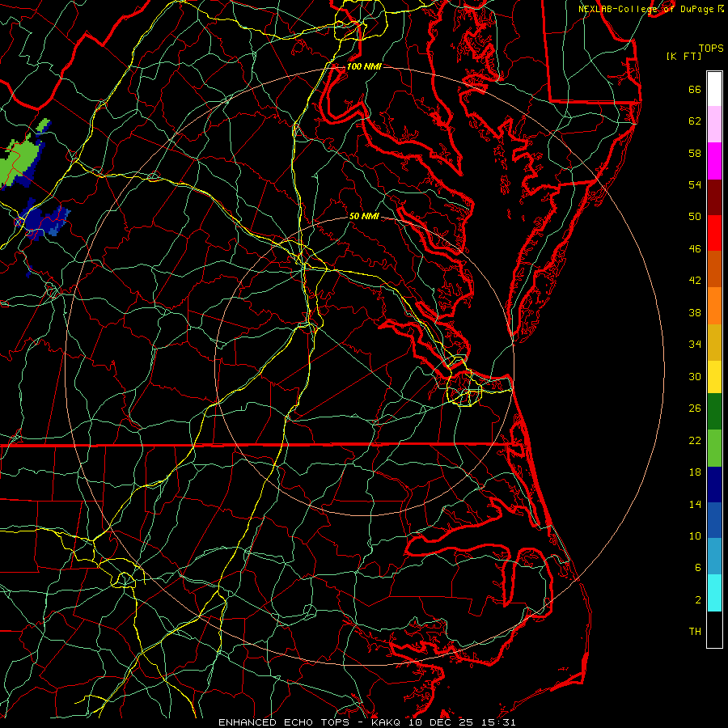The width and height of the screenshot is (728, 728).
Task: Click the "30" legend value
Action: [x=695, y=376]
